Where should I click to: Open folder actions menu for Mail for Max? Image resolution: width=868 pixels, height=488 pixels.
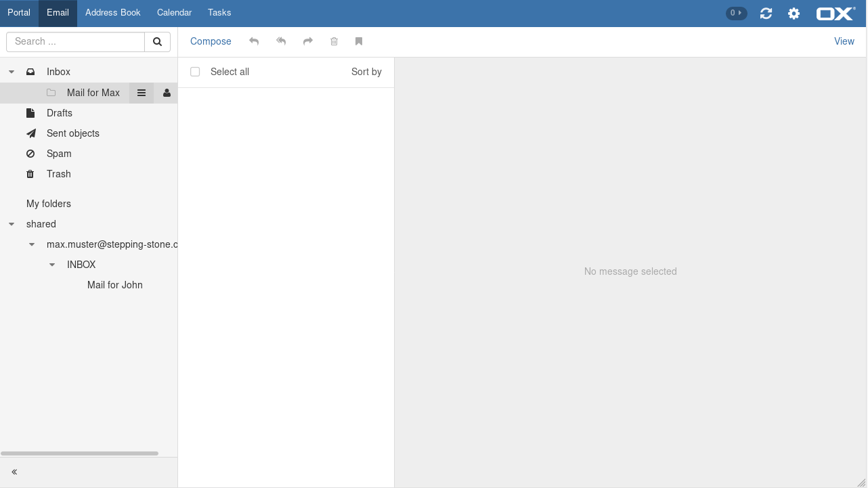pos(142,93)
